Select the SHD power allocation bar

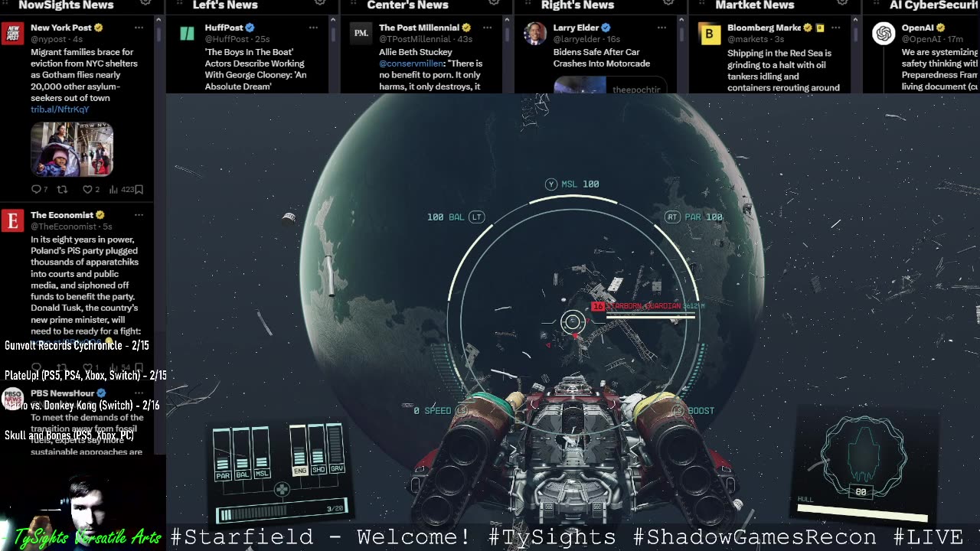(318, 450)
